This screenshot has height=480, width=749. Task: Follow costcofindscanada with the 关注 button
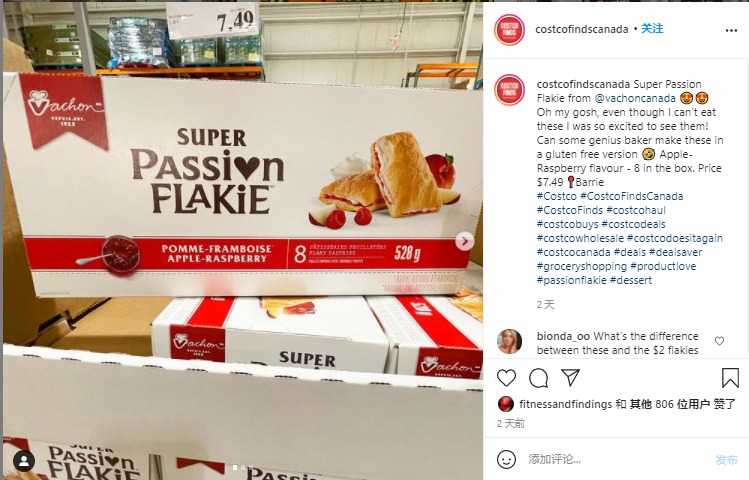click(652, 29)
